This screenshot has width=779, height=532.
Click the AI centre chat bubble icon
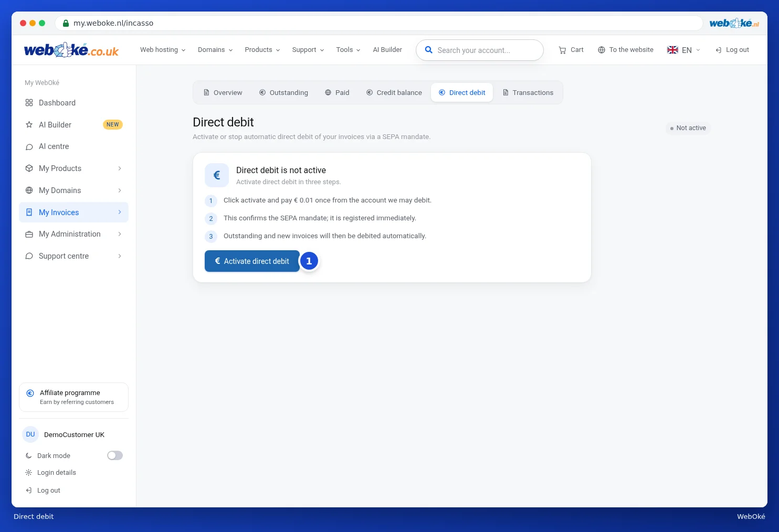[29, 147]
